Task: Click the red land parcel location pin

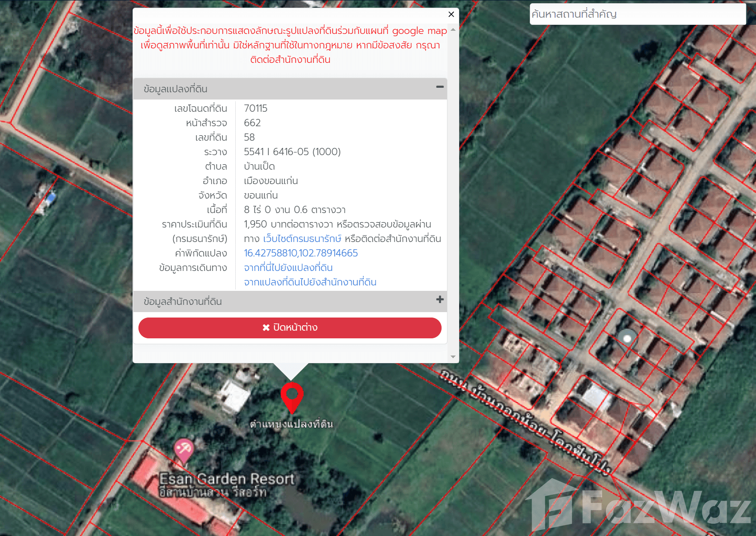Action: click(292, 395)
